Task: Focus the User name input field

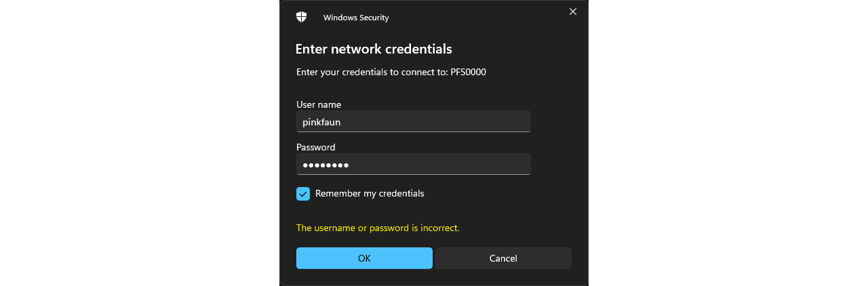Action: 414,122
